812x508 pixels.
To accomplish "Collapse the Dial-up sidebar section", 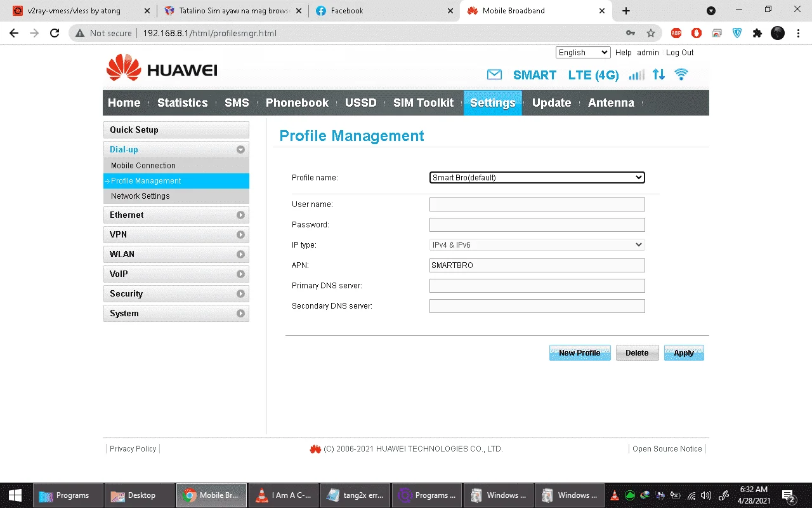I will [176, 149].
